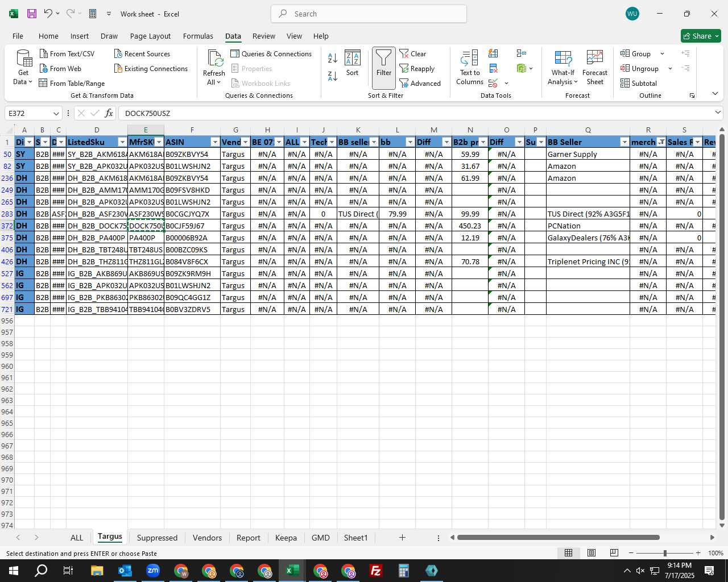728x582 pixels.
Task: Click the Text to Columns icon
Action: click(470, 68)
